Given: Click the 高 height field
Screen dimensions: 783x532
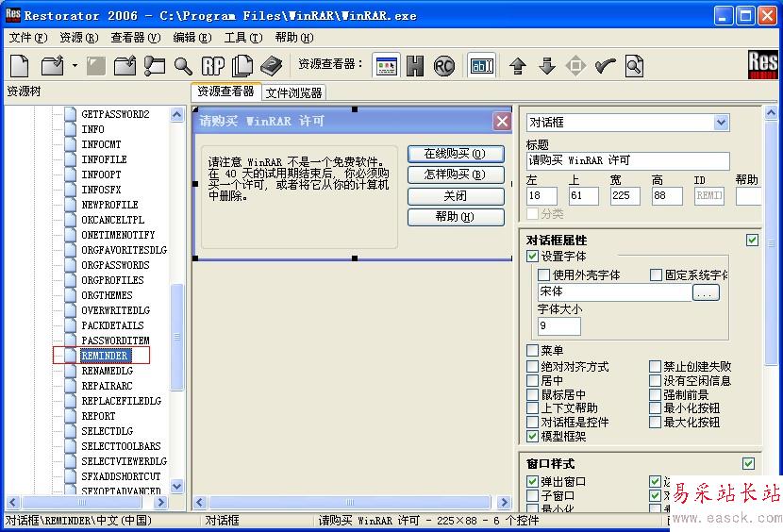Looking at the screenshot, I should [x=667, y=195].
